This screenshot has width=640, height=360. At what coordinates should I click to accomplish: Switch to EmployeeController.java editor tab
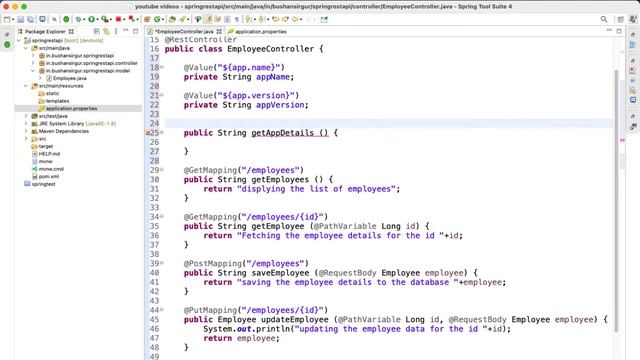click(185, 31)
